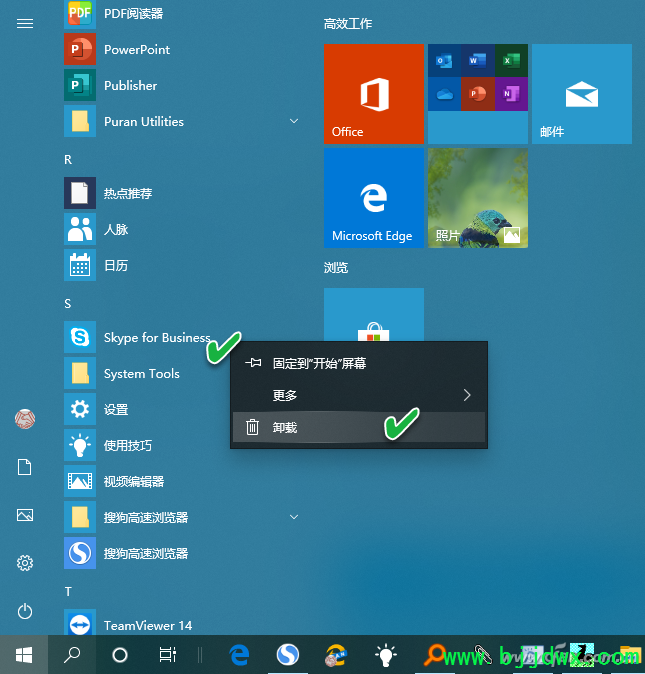
Task: Click the letter T section header
Action: pos(68,592)
